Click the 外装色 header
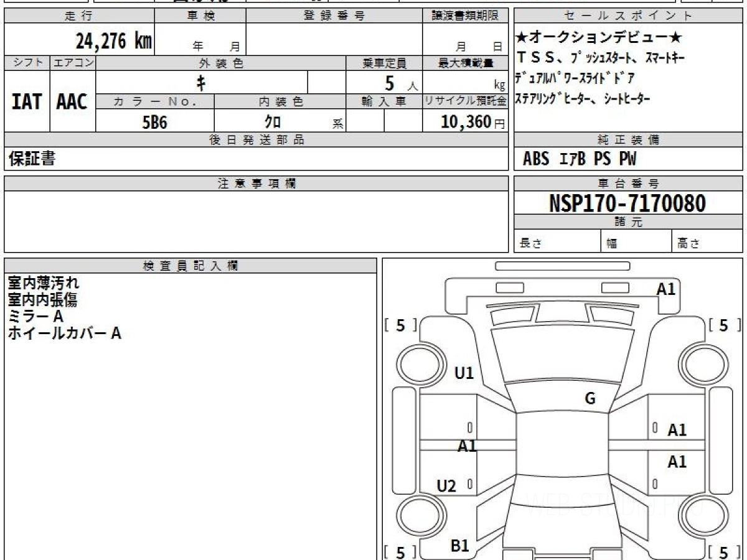The height and width of the screenshot is (560, 747). 221,63
